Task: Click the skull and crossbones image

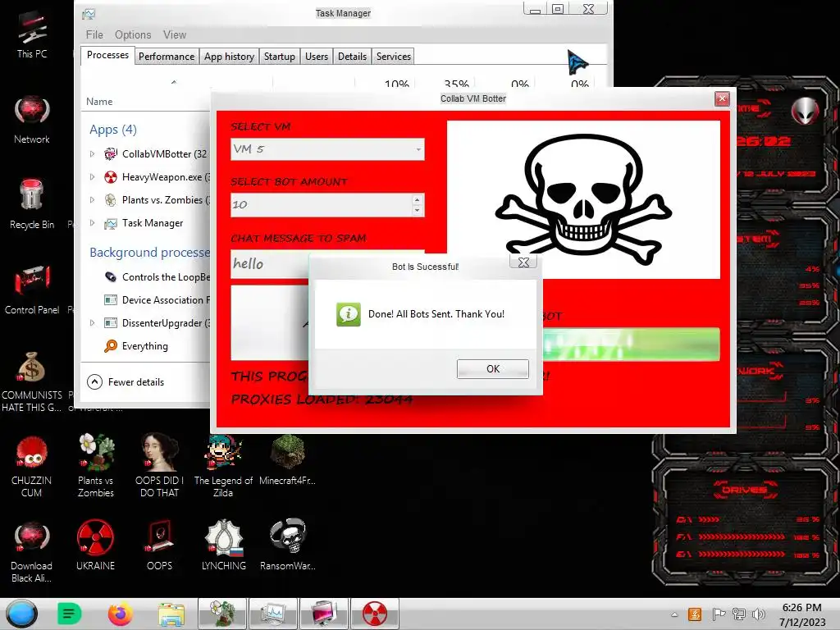Action: [x=583, y=199]
